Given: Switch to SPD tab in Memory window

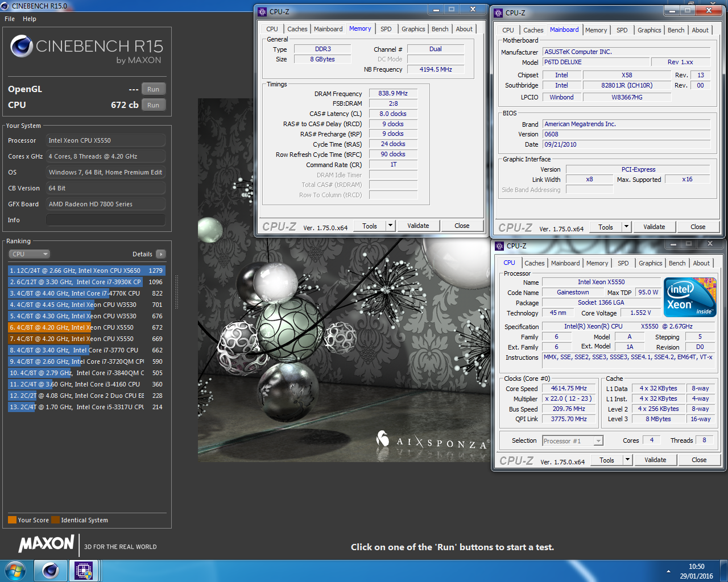Looking at the screenshot, I should (386, 29).
